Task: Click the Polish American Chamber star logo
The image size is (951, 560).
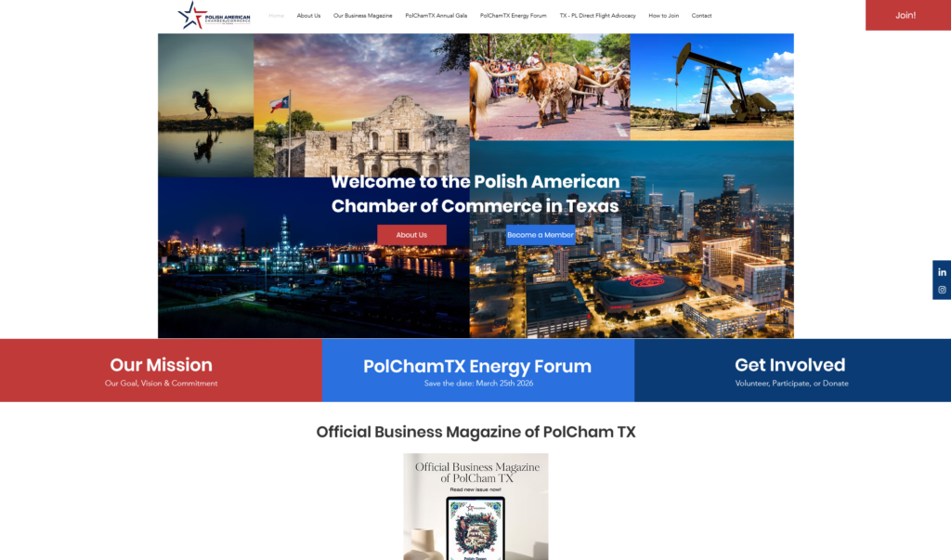Action: click(x=193, y=15)
